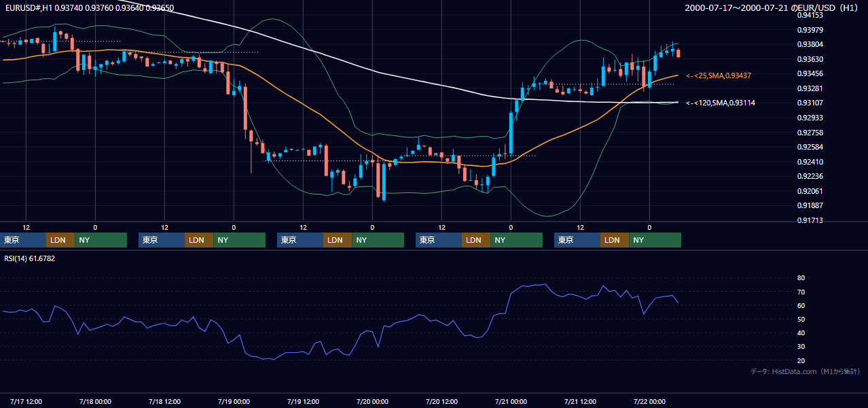Click RSI scale value 30

(801, 346)
